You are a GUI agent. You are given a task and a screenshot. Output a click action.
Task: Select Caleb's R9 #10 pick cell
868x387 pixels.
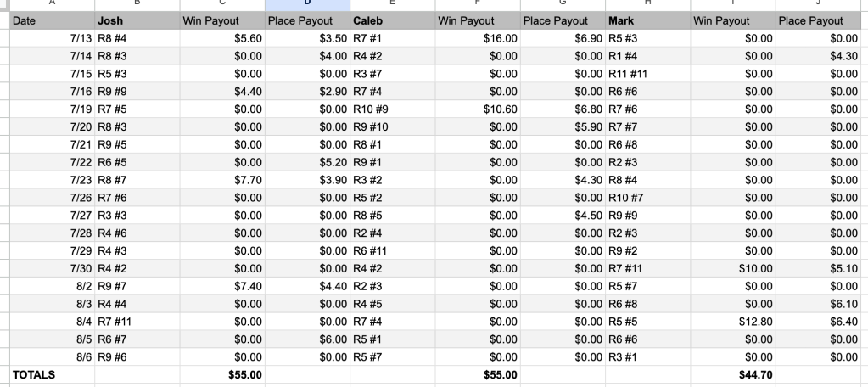point(392,127)
